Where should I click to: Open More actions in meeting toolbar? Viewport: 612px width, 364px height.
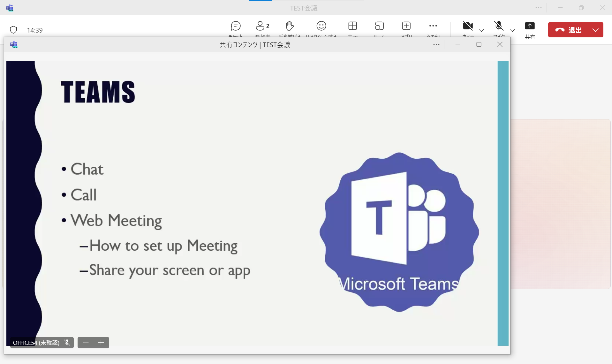[433, 26]
